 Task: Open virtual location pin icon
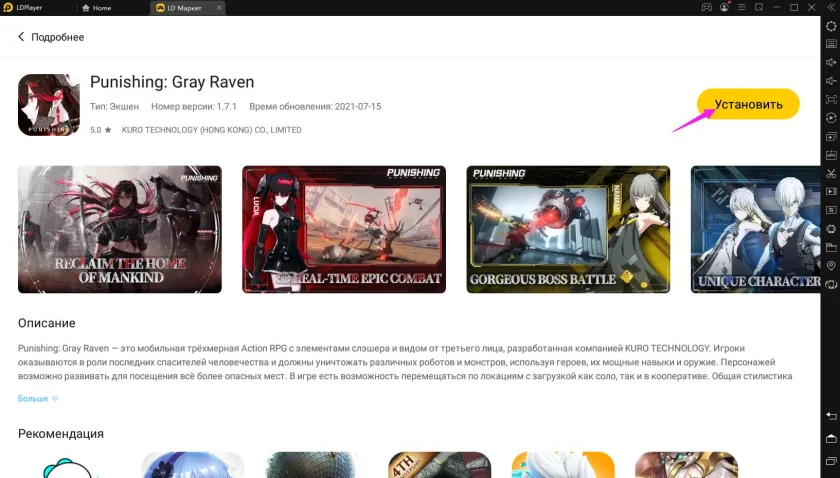tap(831, 266)
